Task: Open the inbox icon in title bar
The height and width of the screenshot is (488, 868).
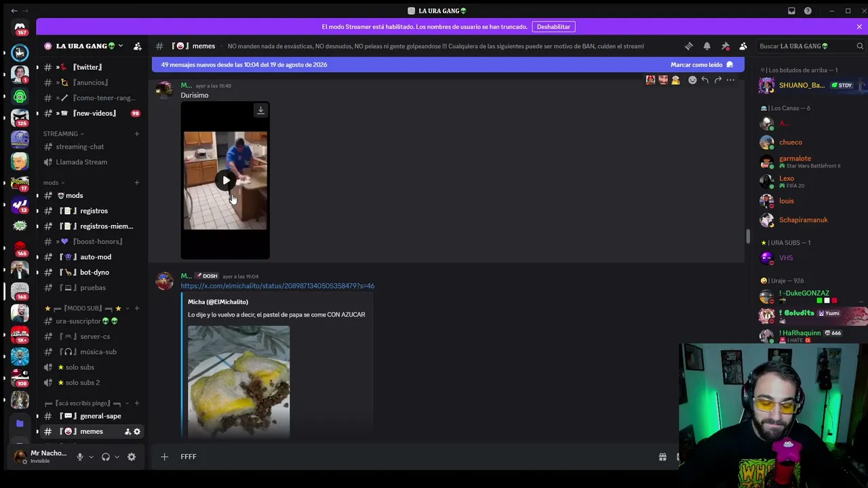Action: pyautogui.click(x=791, y=11)
